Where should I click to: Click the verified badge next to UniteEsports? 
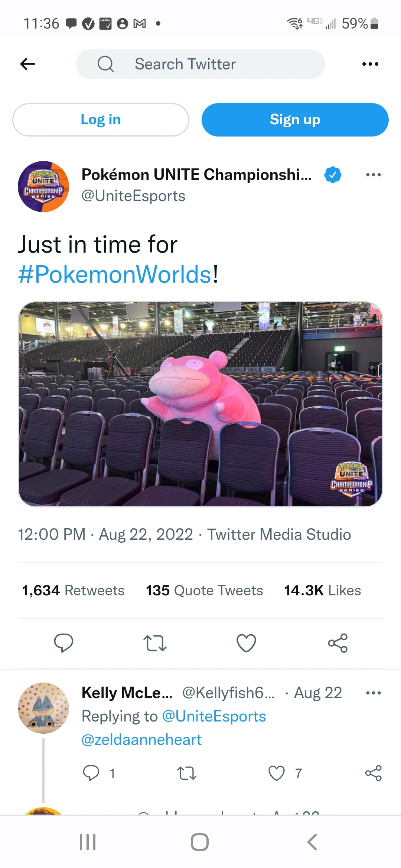pyautogui.click(x=333, y=175)
